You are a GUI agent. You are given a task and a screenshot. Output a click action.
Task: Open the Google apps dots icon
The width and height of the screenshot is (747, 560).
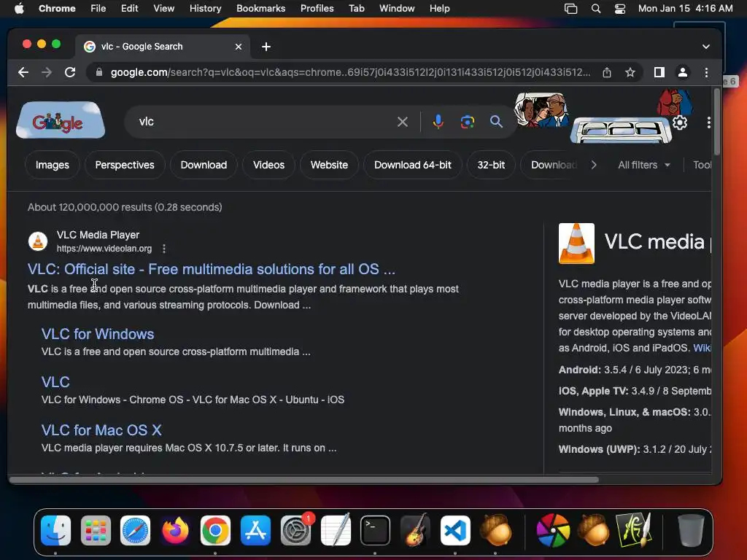708,122
